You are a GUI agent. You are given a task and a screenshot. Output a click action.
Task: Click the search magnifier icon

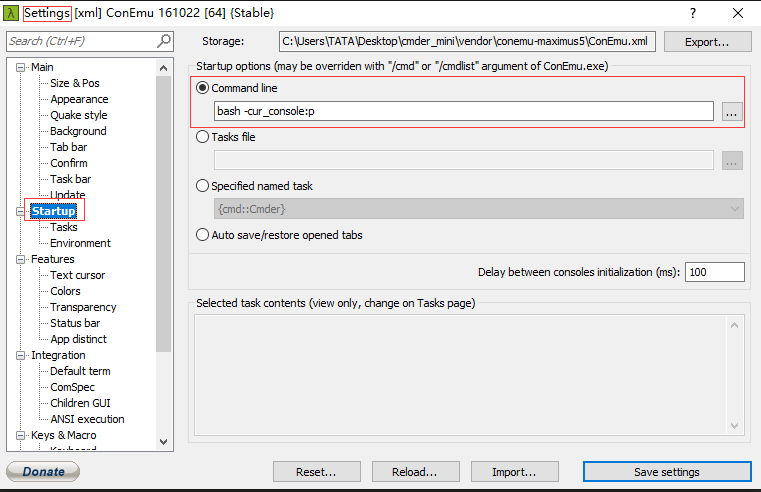click(x=164, y=41)
